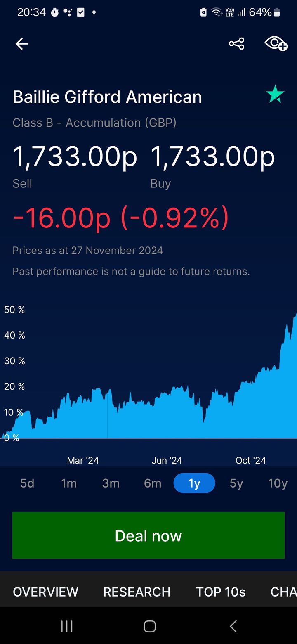Tap the Android home button icon
Screen dimensions: 297x644
[x=149, y=626]
